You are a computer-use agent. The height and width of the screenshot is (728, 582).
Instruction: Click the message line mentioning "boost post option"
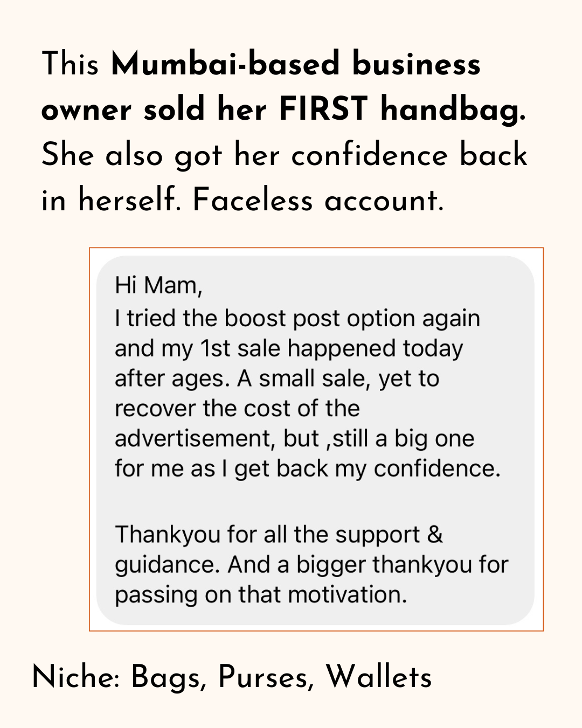pos(297,318)
